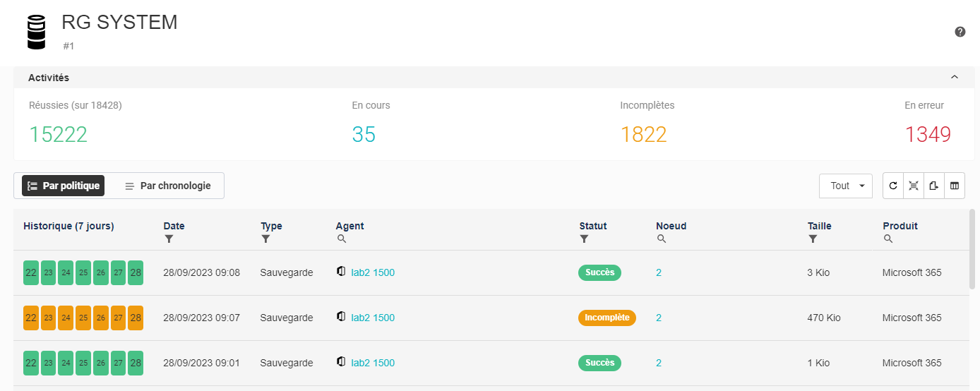The height and width of the screenshot is (391, 980).
Task: Click the Statut column filter icon
Action: tap(585, 239)
